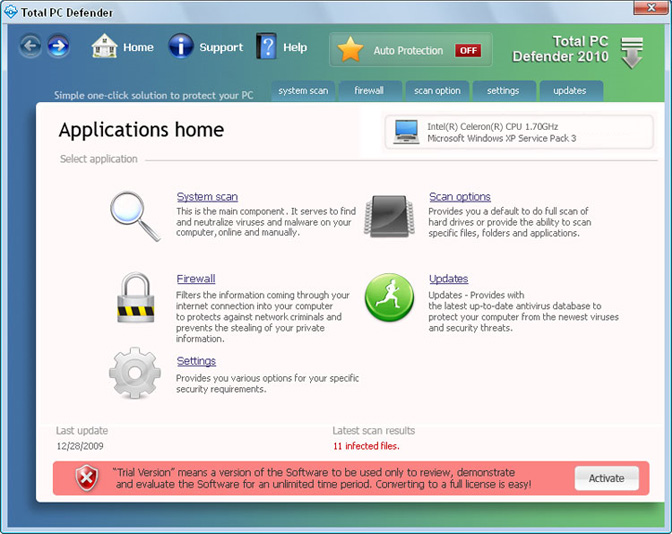Click the 'Latest scan results' label

(x=374, y=431)
